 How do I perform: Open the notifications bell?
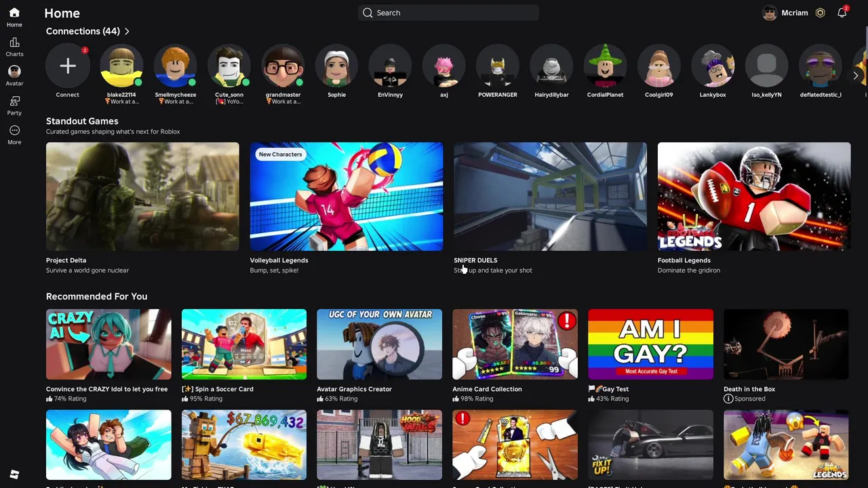point(842,13)
